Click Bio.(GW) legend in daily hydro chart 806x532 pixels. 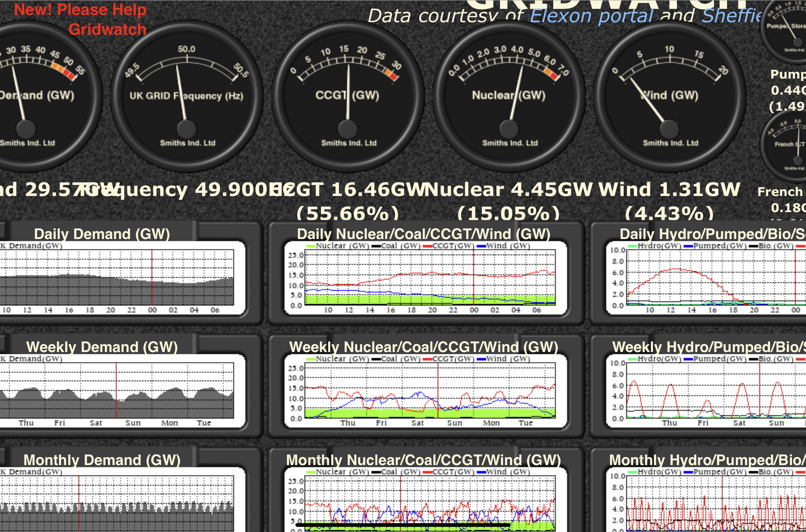771,246
